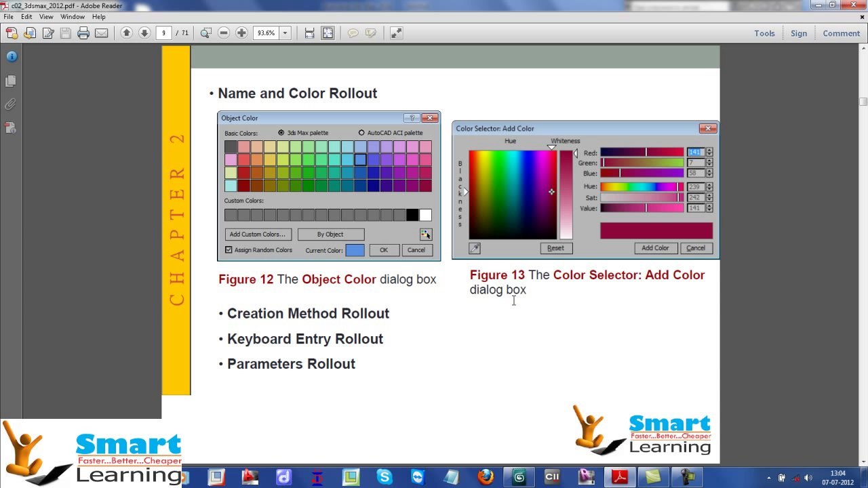Open the Tools pane
Viewport: 868px width, 488px height.
pos(764,33)
